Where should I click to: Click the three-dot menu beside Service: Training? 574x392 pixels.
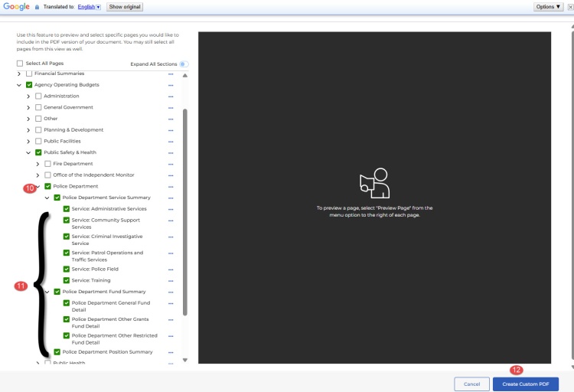[x=171, y=281]
